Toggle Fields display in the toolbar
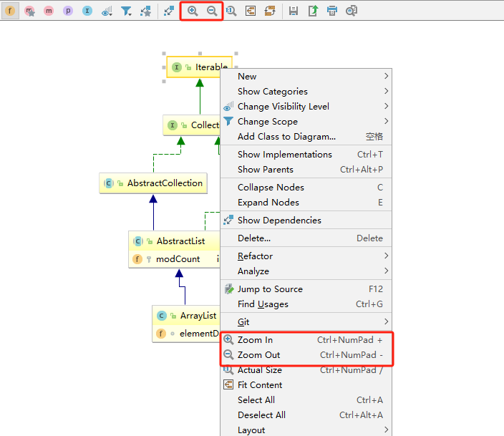Viewport: 504px width, 436px height. point(10,11)
